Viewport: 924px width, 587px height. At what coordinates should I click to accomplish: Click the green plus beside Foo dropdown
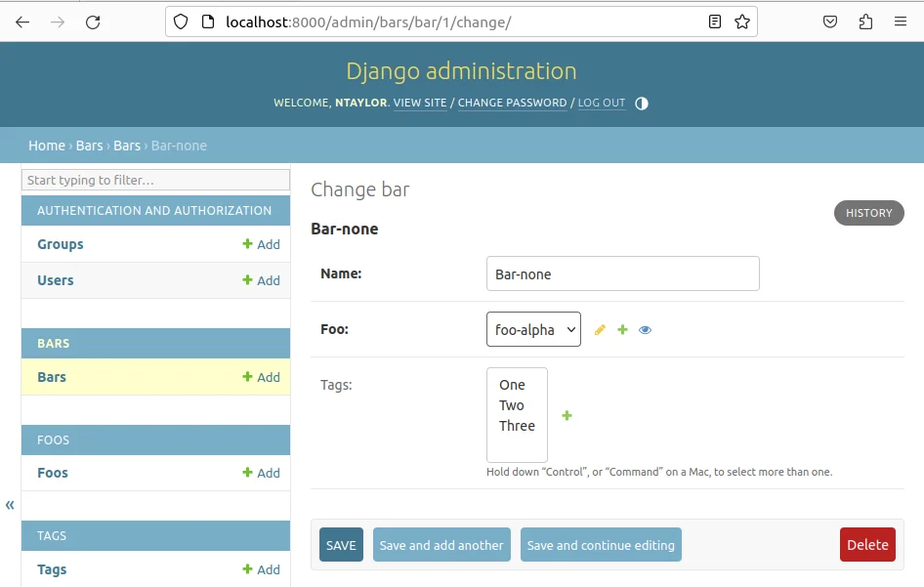[622, 330]
